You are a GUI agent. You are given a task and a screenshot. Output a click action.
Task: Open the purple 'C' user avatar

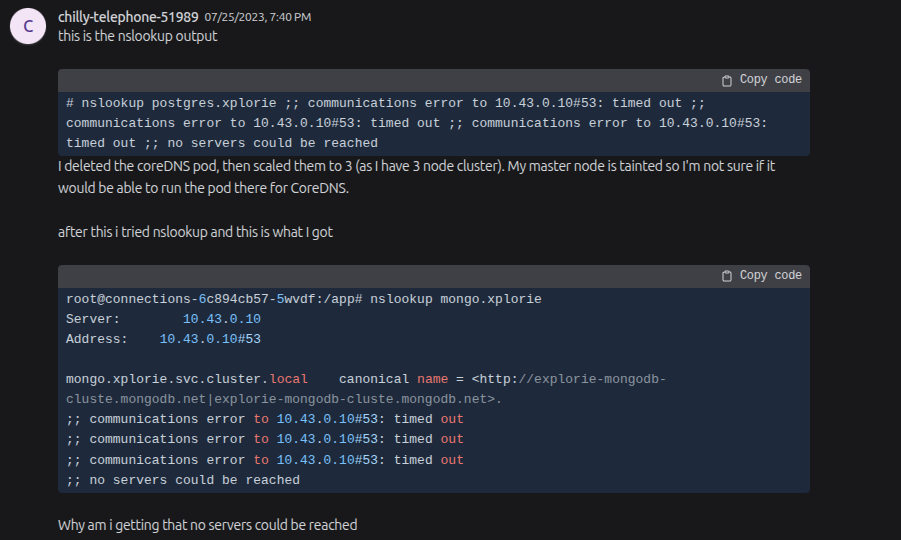[x=28, y=26]
